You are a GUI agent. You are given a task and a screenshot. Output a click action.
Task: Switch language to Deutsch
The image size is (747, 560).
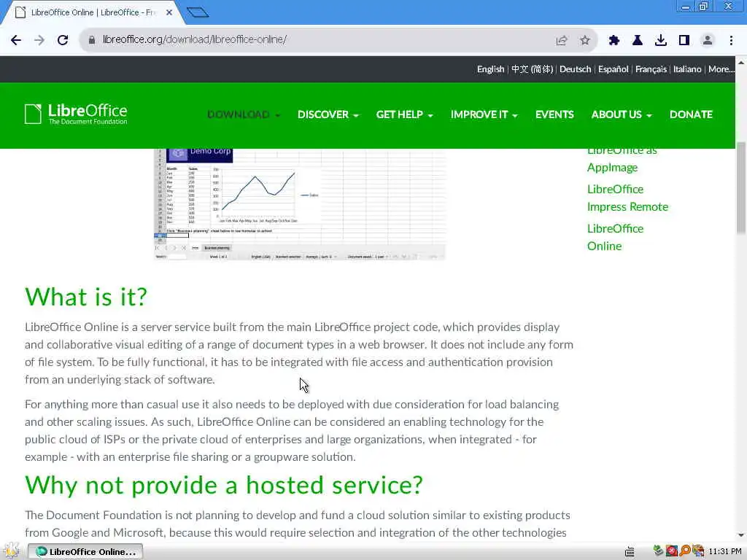pyautogui.click(x=575, y=69)
